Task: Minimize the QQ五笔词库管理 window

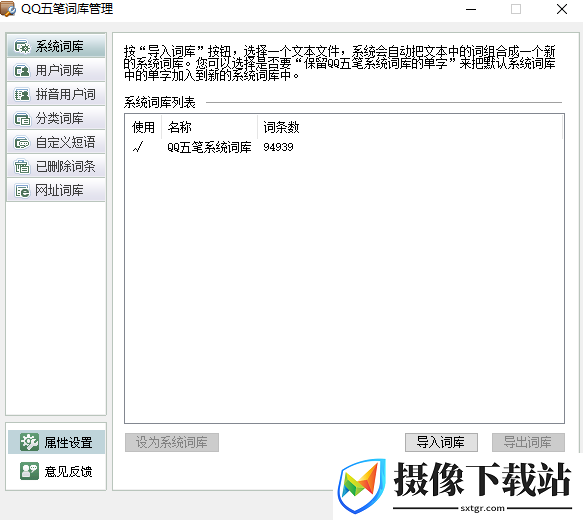Action: pos(471,9)
